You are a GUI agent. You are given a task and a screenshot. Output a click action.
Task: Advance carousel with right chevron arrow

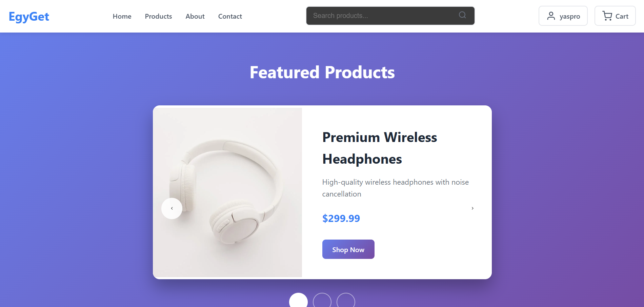pos(472,208)
